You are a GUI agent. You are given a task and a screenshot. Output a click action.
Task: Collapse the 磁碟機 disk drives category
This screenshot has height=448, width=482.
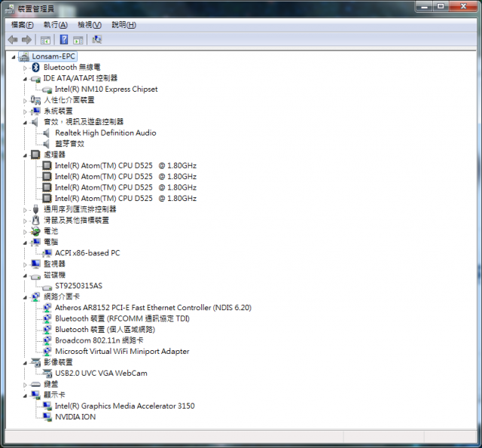(x=25, y=276)
